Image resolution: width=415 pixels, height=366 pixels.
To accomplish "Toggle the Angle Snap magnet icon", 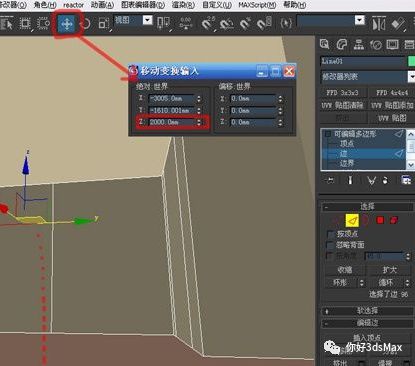I will (227, 24).
